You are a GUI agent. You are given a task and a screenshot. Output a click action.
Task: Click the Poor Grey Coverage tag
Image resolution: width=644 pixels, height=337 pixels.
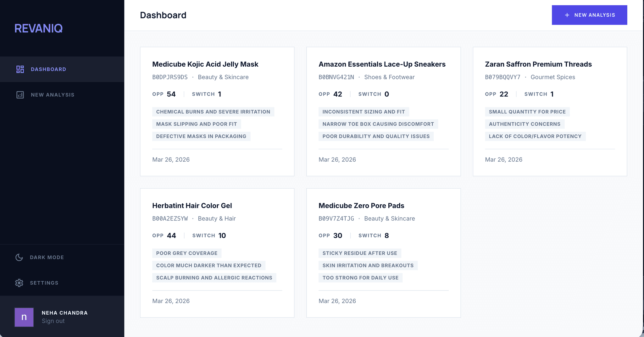click(187, 253)
